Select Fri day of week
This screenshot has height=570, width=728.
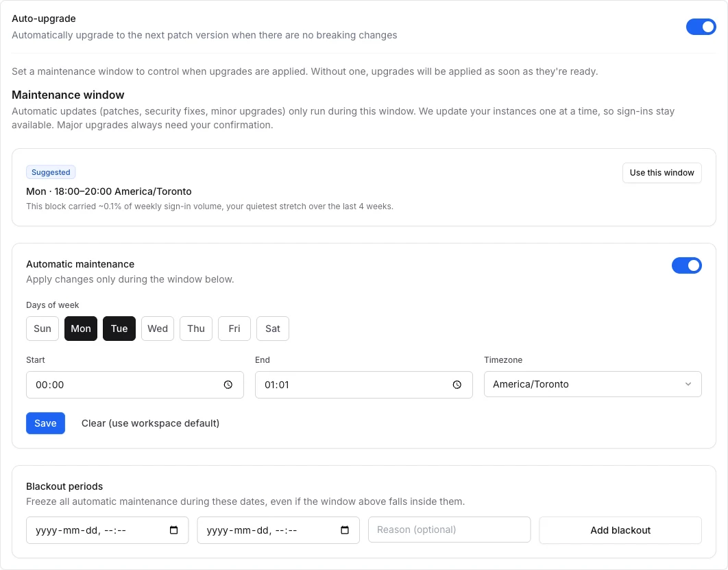tap(234, 329)
